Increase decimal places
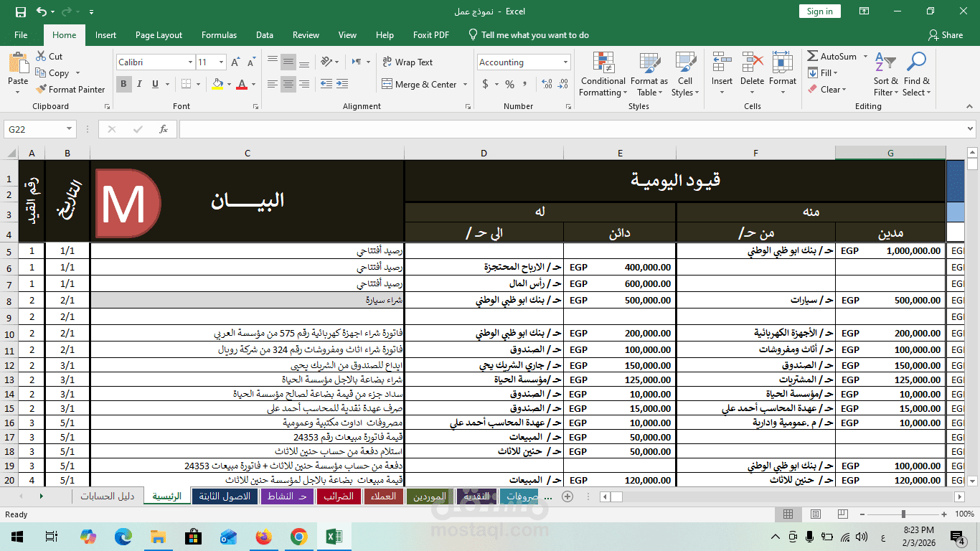 pyautogui.click(x=547, y=85)
